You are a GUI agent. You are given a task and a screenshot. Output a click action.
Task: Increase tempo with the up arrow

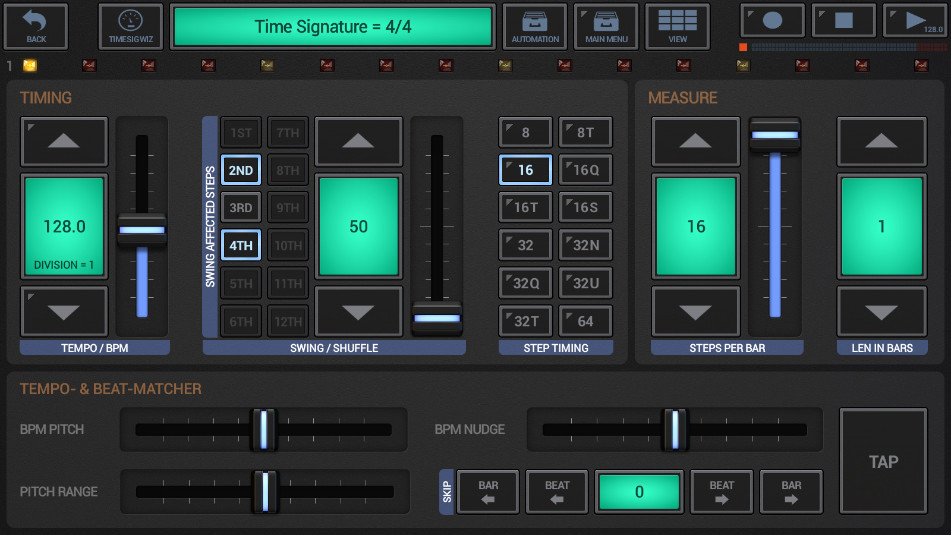coord(64,142)
